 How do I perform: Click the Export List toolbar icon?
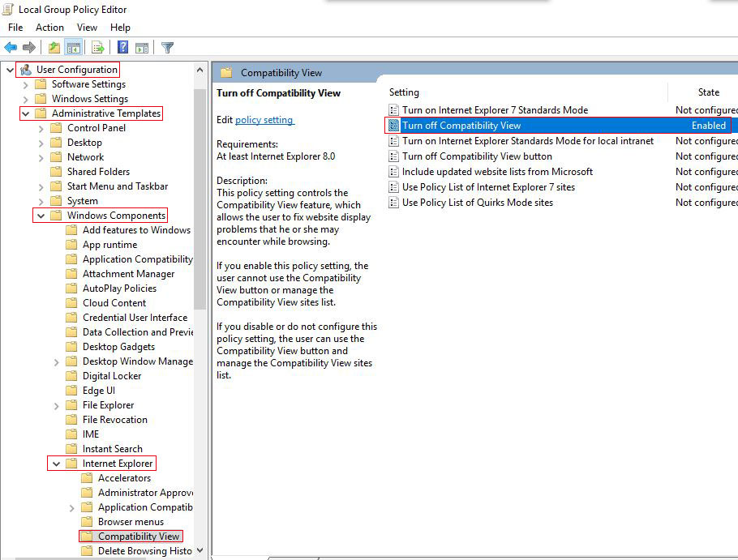(98, 47)
